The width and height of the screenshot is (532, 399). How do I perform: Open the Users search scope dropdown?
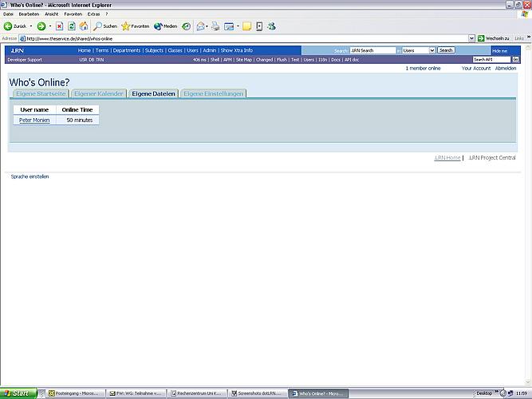419,50
